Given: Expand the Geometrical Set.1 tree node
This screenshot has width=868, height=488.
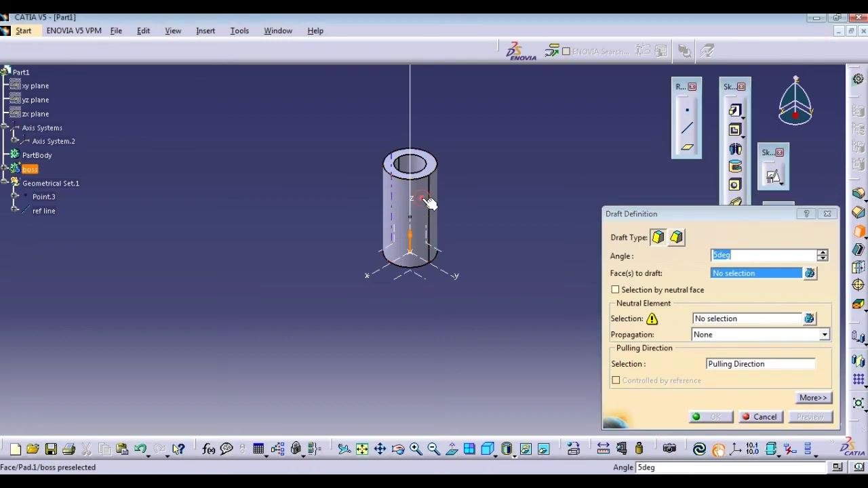Looking at the screenshot, I should 5,183.
